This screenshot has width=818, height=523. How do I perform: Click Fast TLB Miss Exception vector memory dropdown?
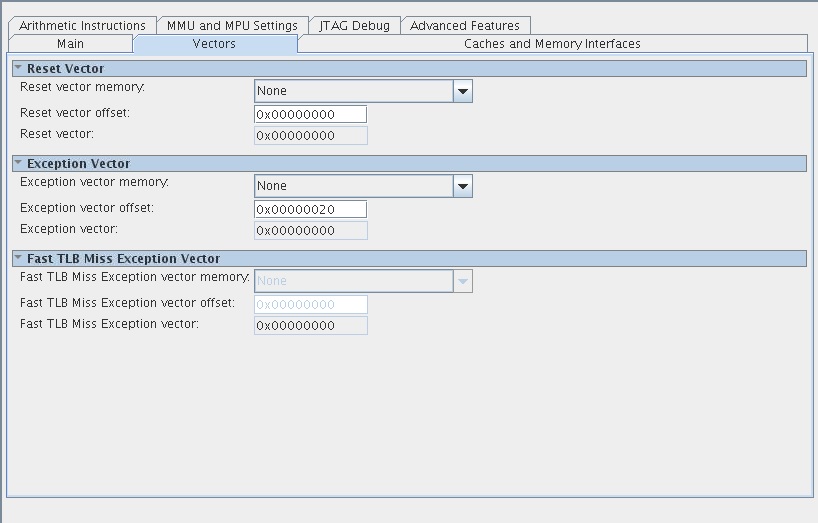click(x=363, y=281)
